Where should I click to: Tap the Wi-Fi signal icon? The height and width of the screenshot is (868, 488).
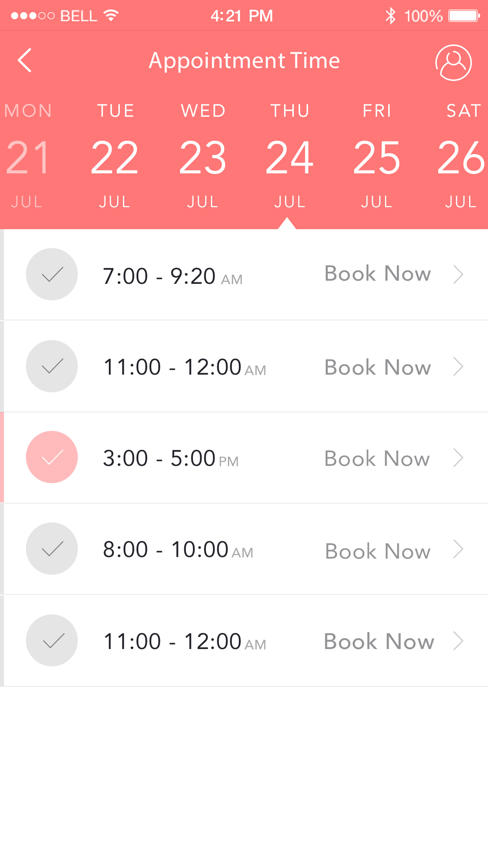tap(111, 16)
